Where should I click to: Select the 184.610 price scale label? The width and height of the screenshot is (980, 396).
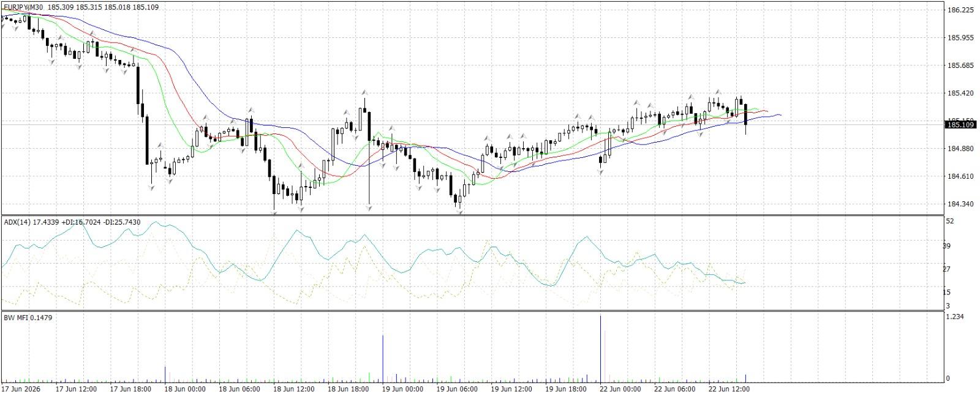click(960, 176)
